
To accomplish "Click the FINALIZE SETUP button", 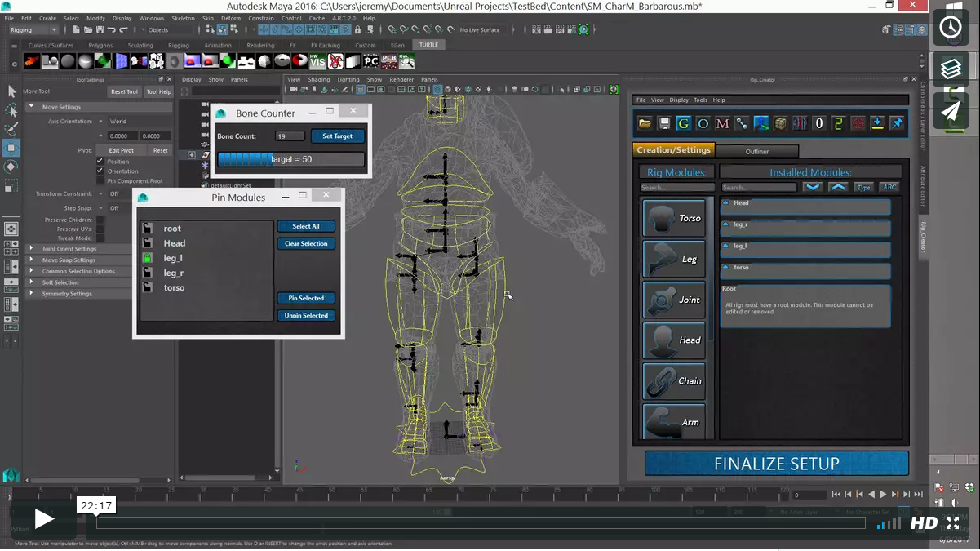I will [776, 464].
